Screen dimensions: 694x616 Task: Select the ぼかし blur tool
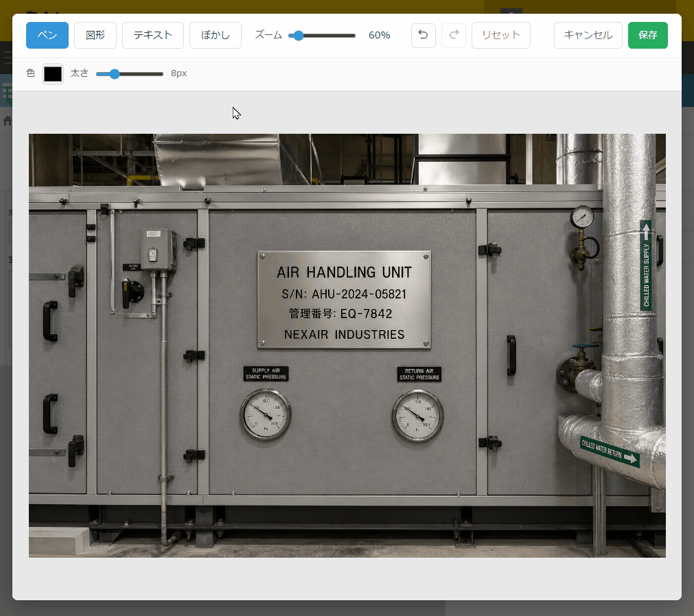pyautogui.click(x=215, y=35)
